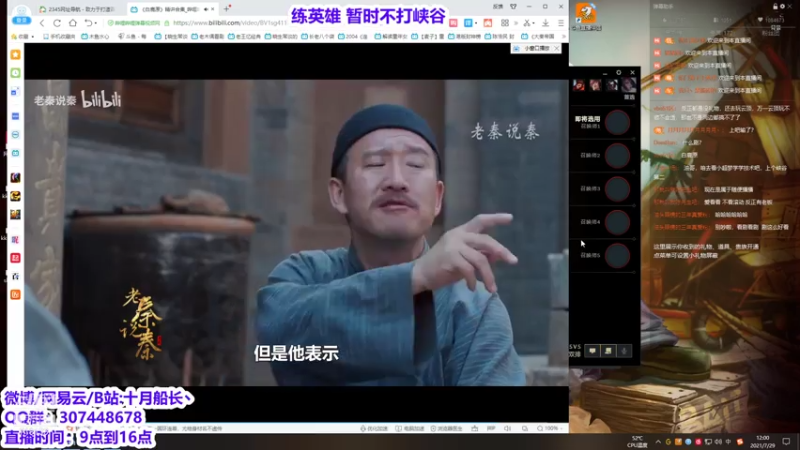
Task: Click the undo closed tab icon
Action: 88,23
